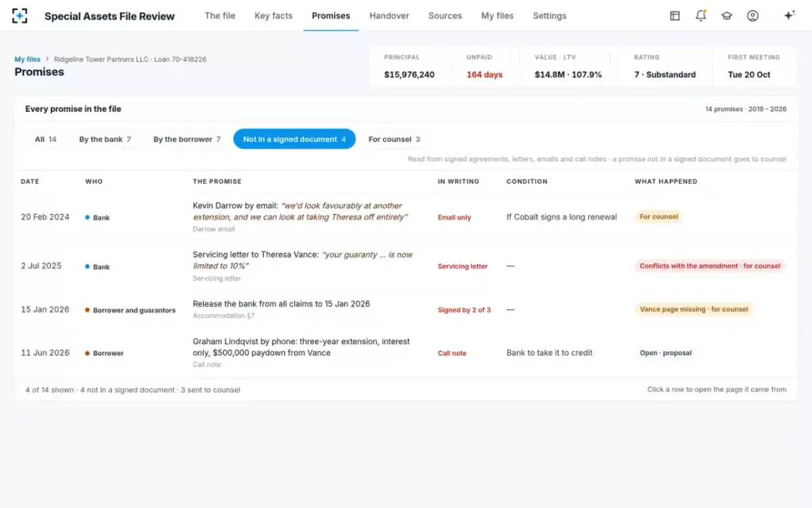Click the For counsel badge in the Darrow row
812x508 pixels.
(659, 217)
